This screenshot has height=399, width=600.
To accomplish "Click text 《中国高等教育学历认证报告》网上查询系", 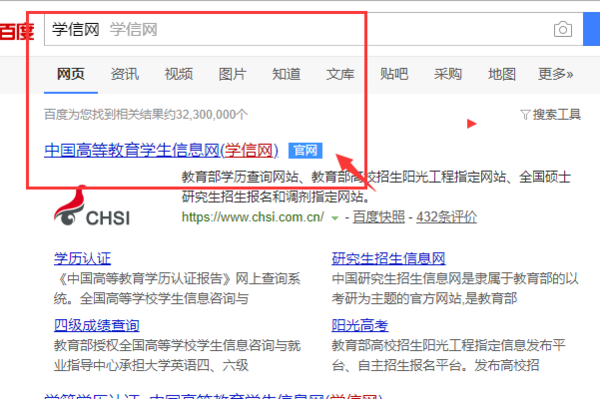I will 177,278.
